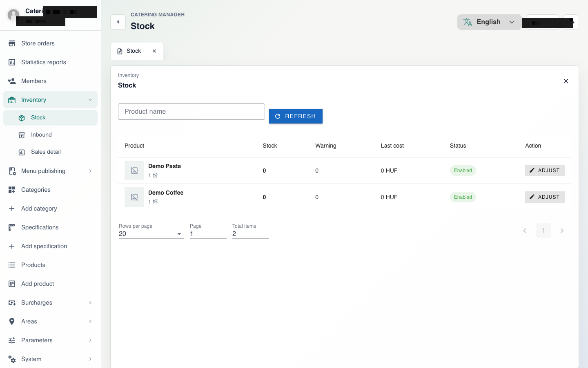588x368 pixels.
Task: Go to previous page arrow
Action: click(525, 231)
